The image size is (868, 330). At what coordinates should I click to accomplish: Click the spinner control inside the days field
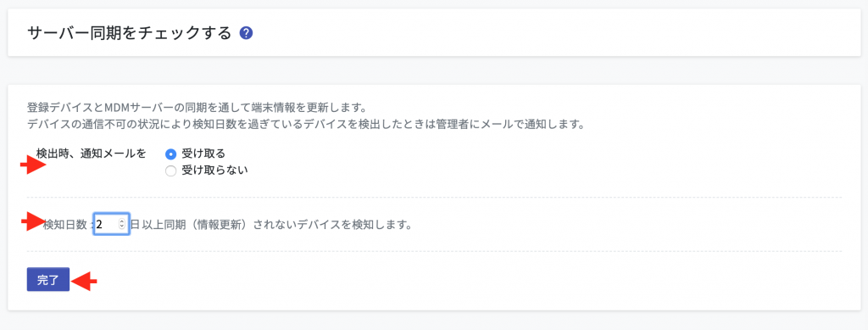pyautogui.click(x=122, y=224)
